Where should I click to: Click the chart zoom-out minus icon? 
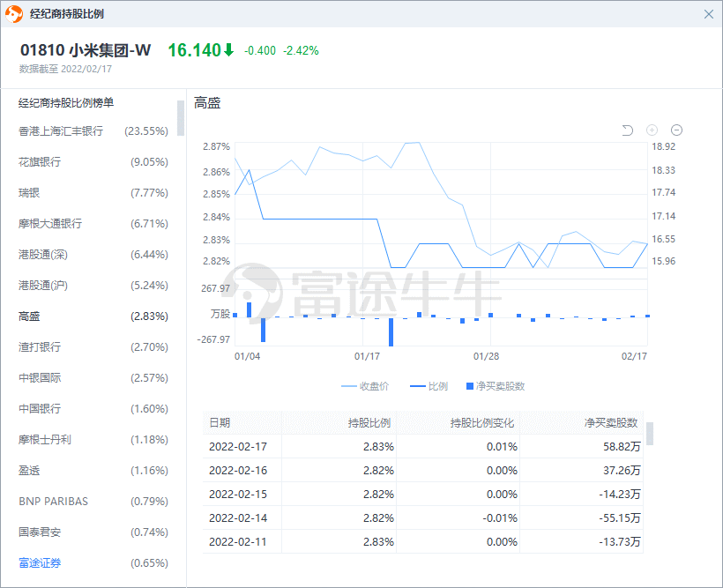pos(676,130)
